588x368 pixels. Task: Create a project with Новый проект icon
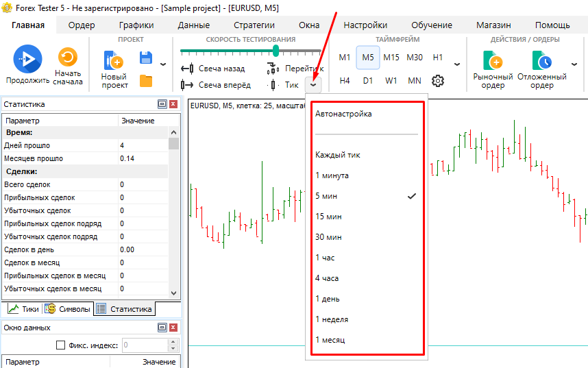pos(114,60)
